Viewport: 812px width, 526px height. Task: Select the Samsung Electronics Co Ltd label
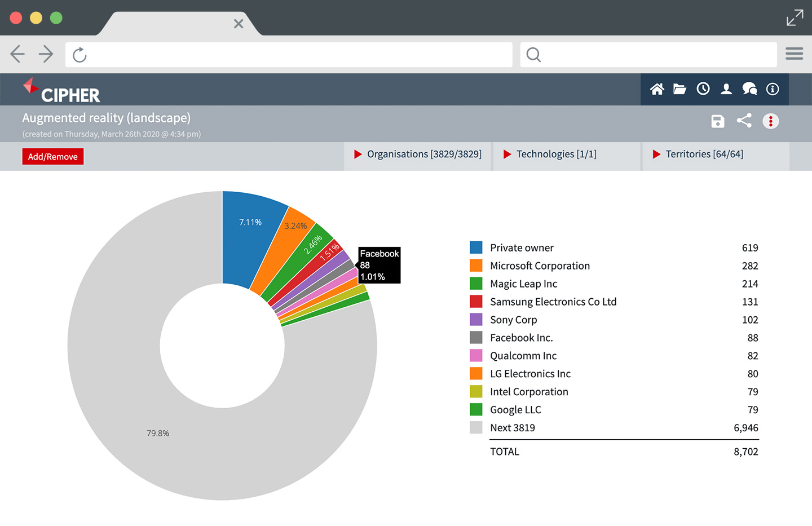553,302
